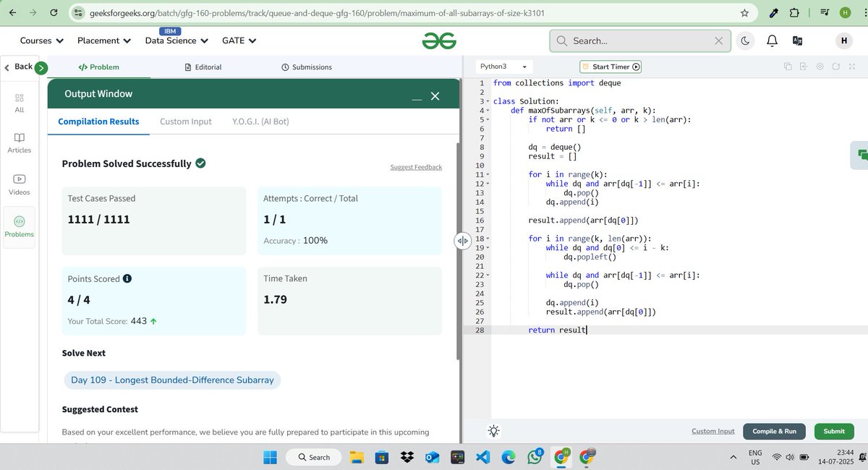The height and width of the screenshot is (470, 868).
Task: Close the Output Window
Action: point(435,95)
